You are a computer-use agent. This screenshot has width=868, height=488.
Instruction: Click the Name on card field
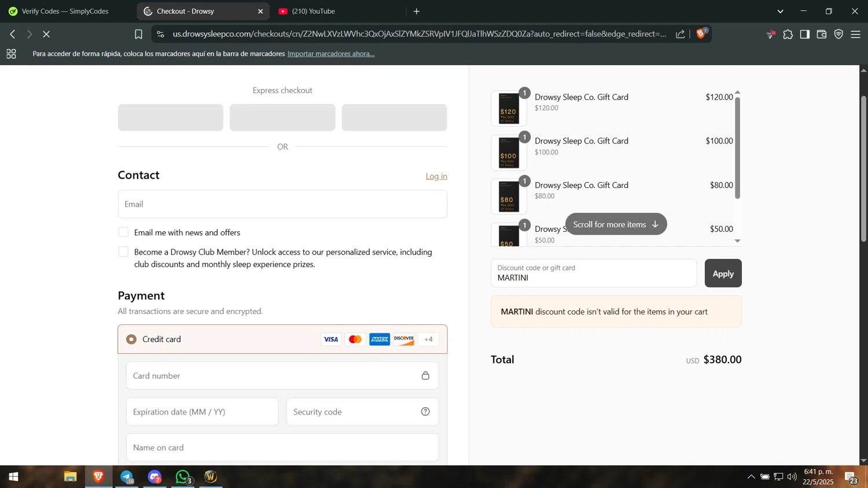point(282,448)
